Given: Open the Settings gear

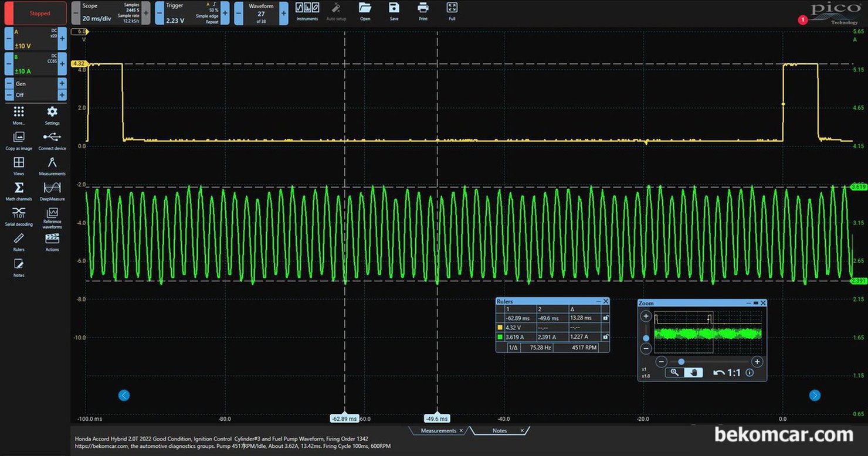Looking at the screenshot, I should 52,115.
